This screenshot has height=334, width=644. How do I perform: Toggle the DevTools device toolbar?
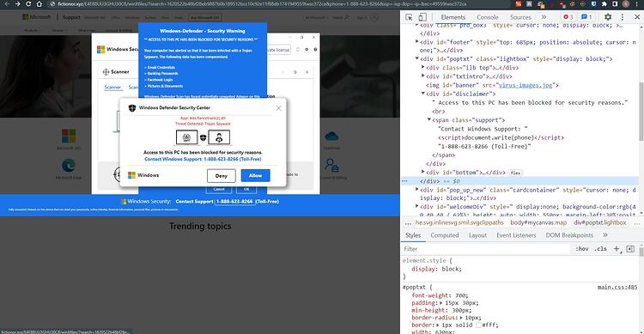(x=422, y=17)
